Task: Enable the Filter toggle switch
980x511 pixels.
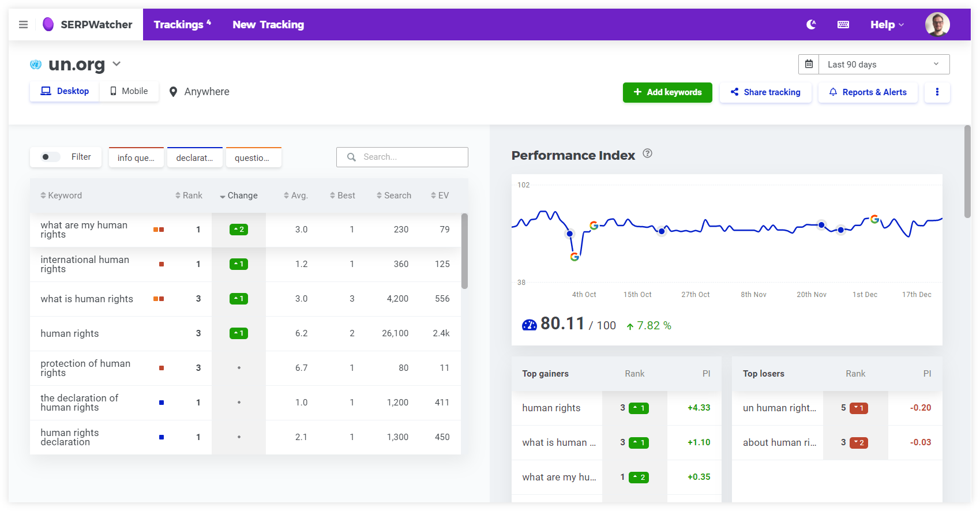Action: [50, 157]
